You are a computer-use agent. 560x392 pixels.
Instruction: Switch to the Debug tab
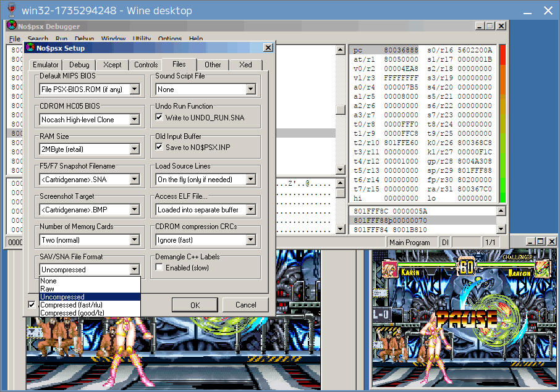click(79, 65)
